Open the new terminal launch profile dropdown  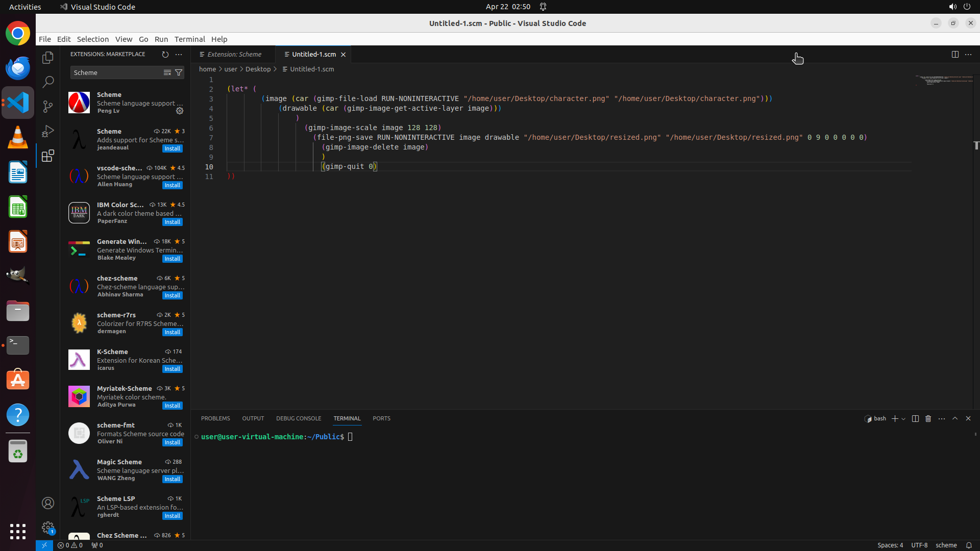[903, 419]
